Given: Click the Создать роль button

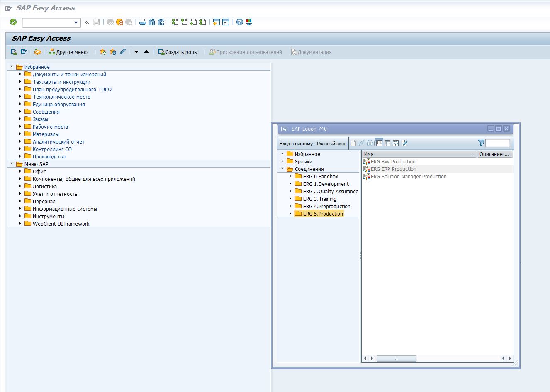Looking at the screenshot, I should [178, 52].
